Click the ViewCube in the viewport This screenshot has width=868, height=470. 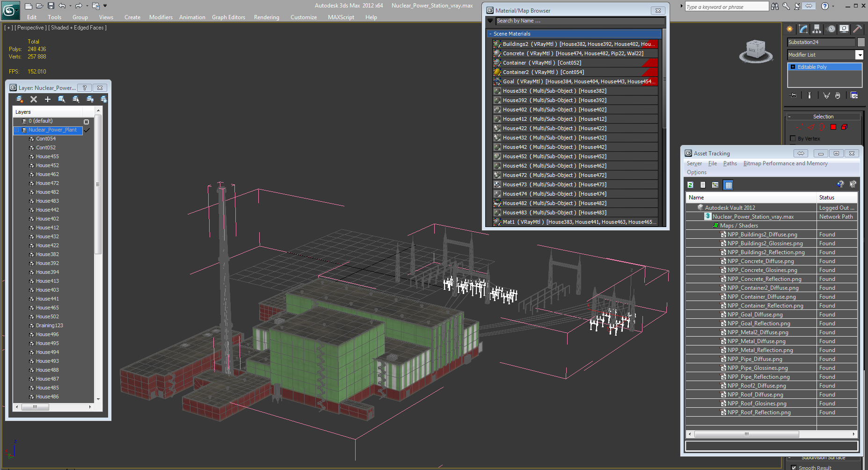pos(755,51)
